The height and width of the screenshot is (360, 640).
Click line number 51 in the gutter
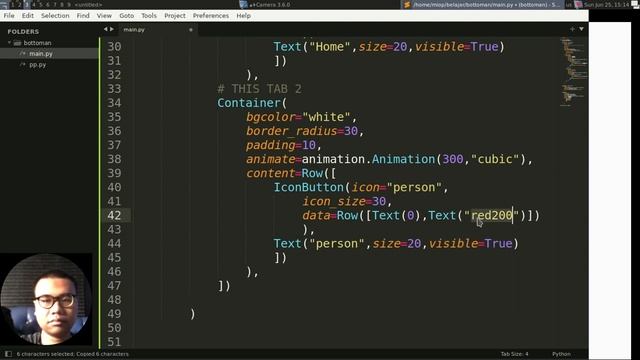[x=114, y=342]
